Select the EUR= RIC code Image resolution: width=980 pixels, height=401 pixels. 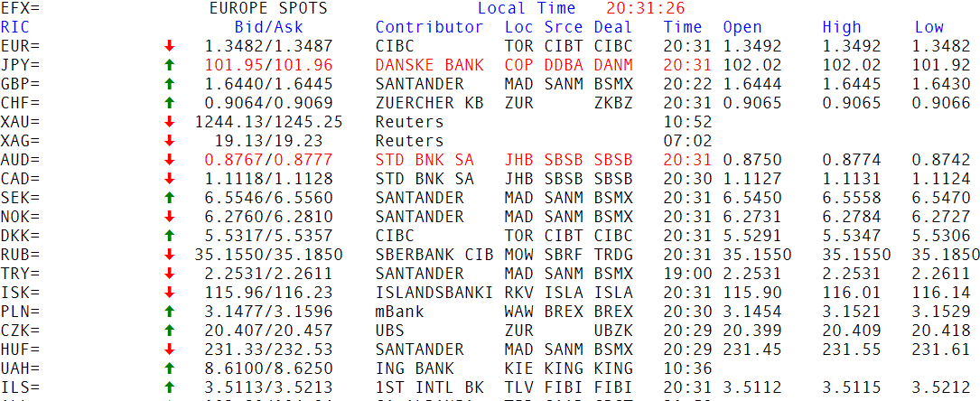tap(20, 45)
